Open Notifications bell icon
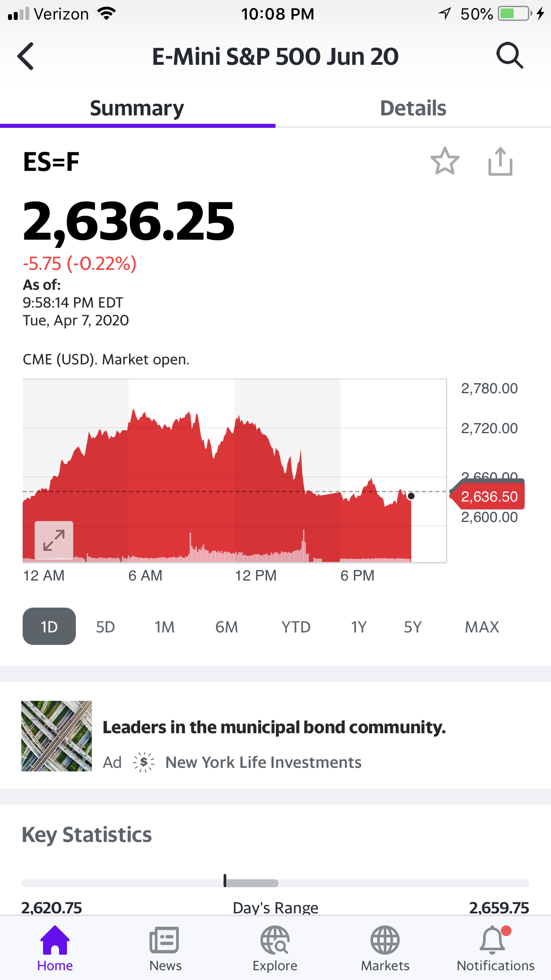Screen dimensions: 551x980 click(x=496, y=948)
